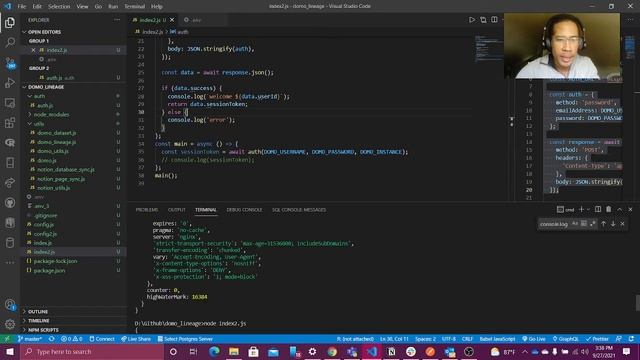
Task: Close the terminal panel
Action: (x=630, y=209)
